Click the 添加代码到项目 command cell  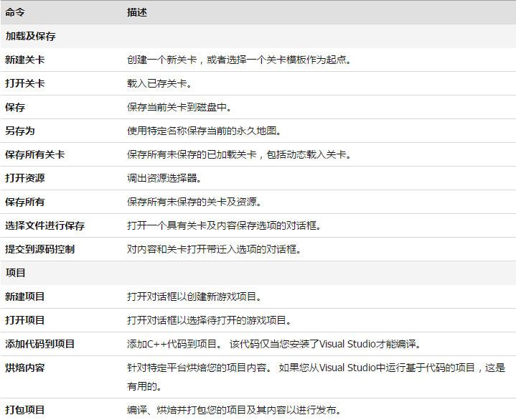[39, 345]
